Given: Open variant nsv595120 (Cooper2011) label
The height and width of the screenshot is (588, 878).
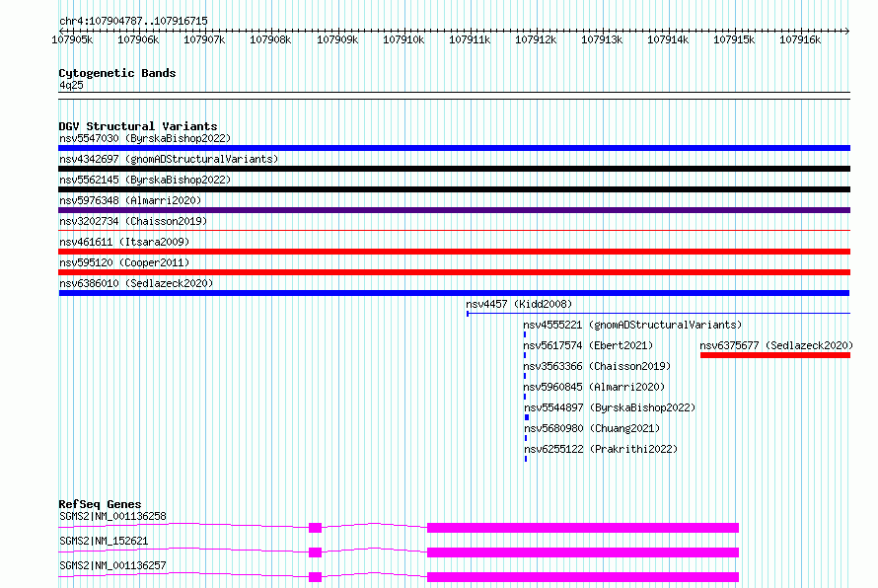Looking at the screenshot, I should pyautogui.click(x=124, y=262).
